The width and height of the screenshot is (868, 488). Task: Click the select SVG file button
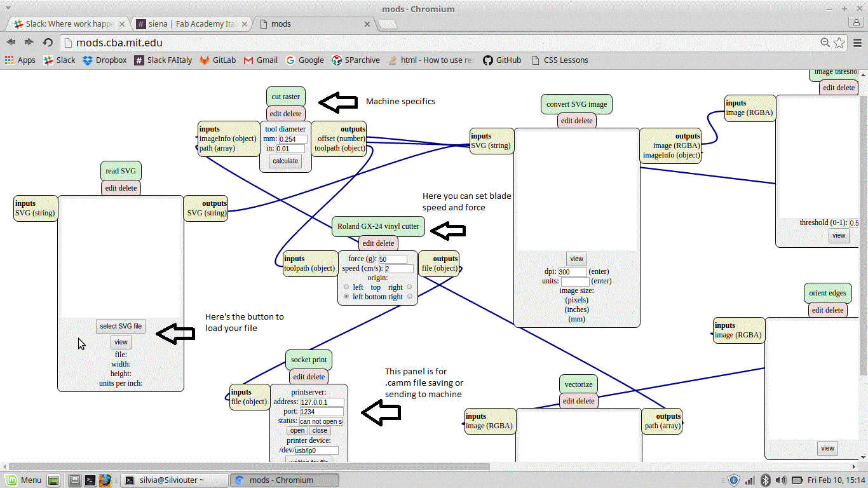121,326
